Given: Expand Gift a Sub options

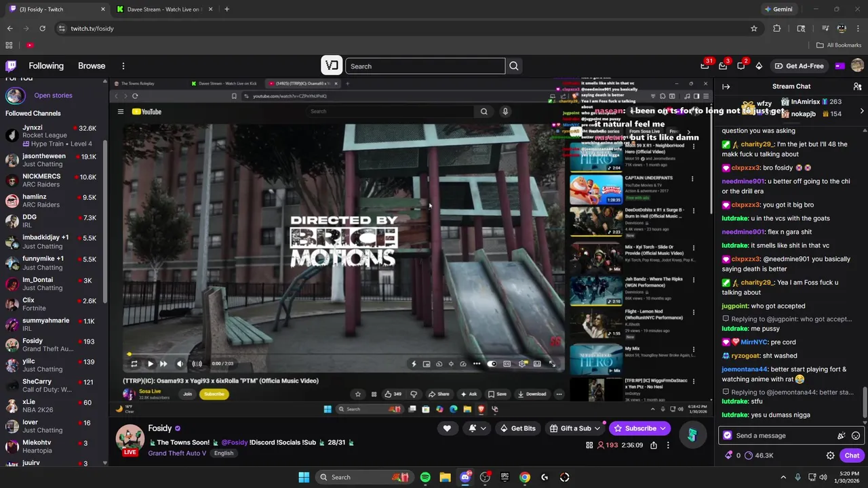Looking at the screenshot, I should click(x=576, y=428).
